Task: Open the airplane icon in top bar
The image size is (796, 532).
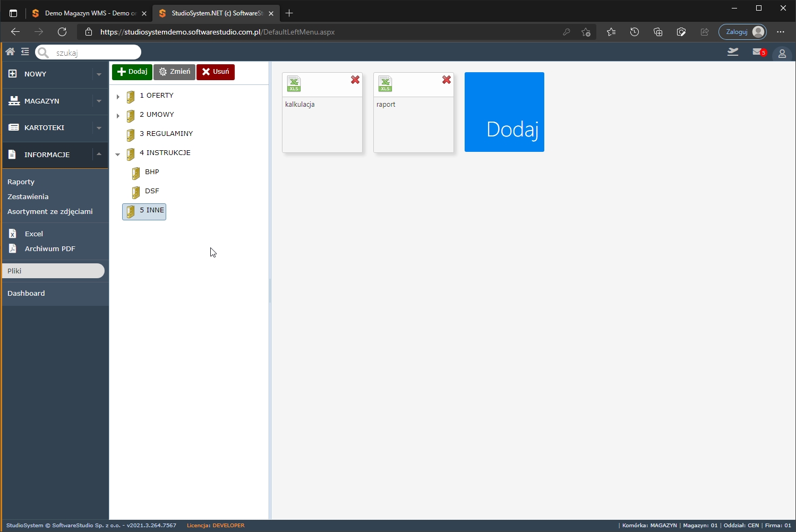Action: tap(733, 52)
